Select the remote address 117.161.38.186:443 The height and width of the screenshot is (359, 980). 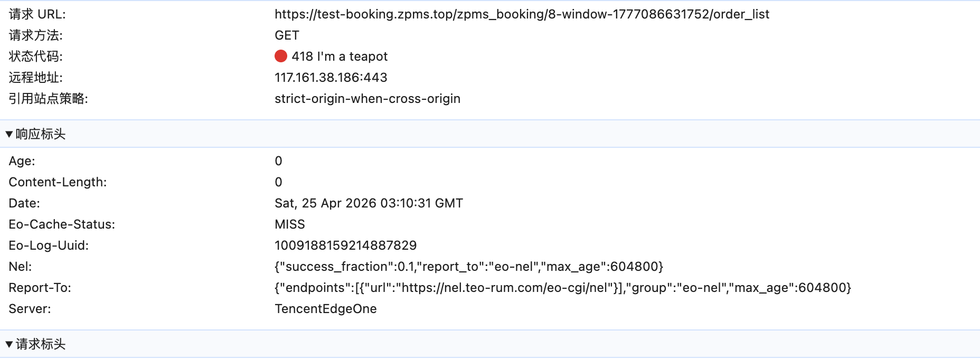(331, 78)
